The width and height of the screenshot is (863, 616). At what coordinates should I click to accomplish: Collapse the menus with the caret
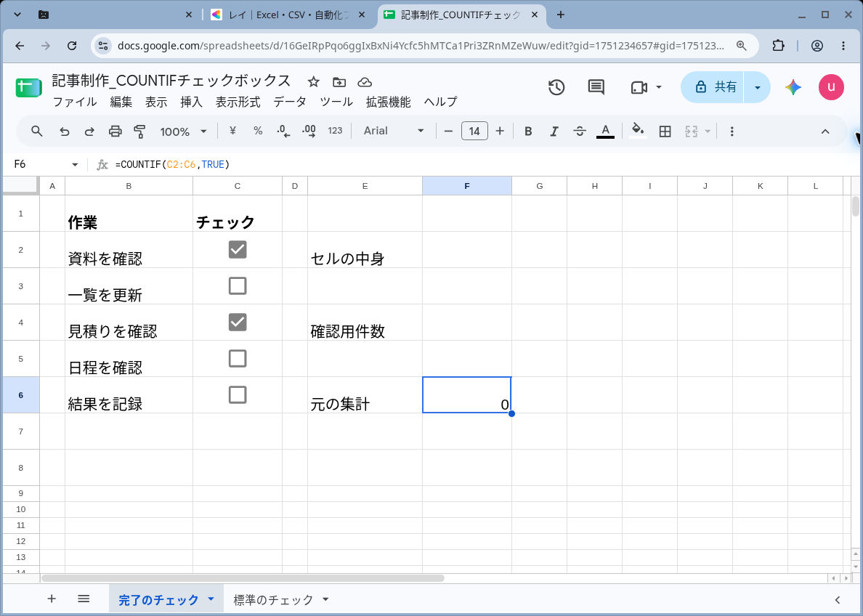pos(825,131)
